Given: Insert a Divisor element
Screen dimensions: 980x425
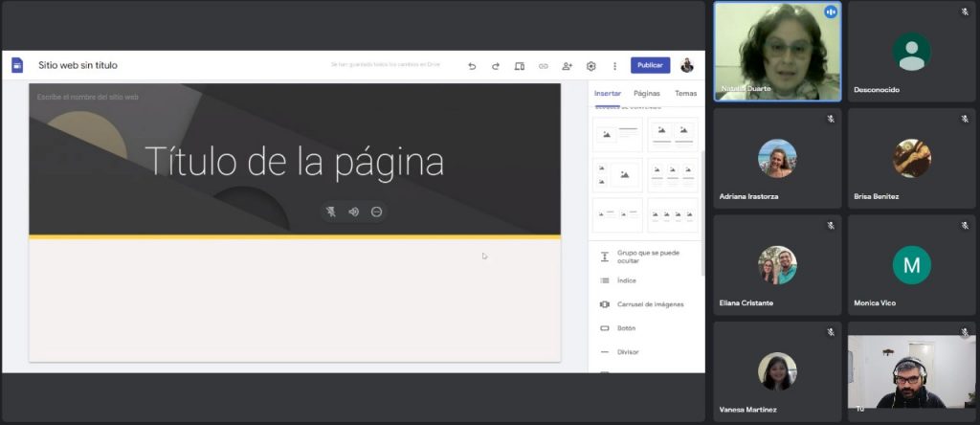Looking at the screenshot, I should tap(626, 352).
